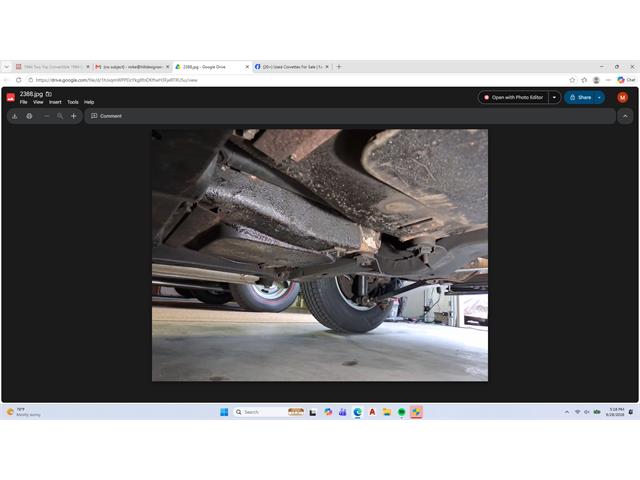This screenshot has width=640, height=480.
Task: Open Microsoft Edge from the taskbar
Action: (357, 412)
